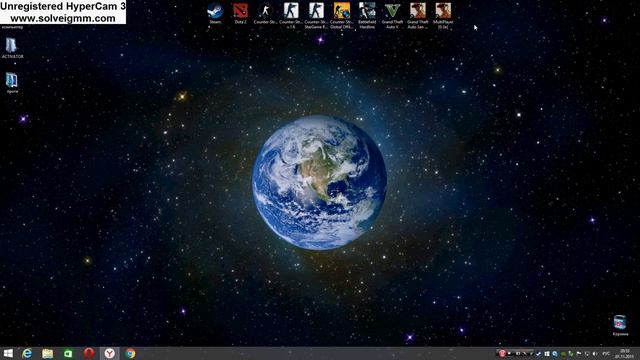Viewport: 640px width, 360px height.
Task: Open the taskbar clock and date
Action: coord(624,353)
